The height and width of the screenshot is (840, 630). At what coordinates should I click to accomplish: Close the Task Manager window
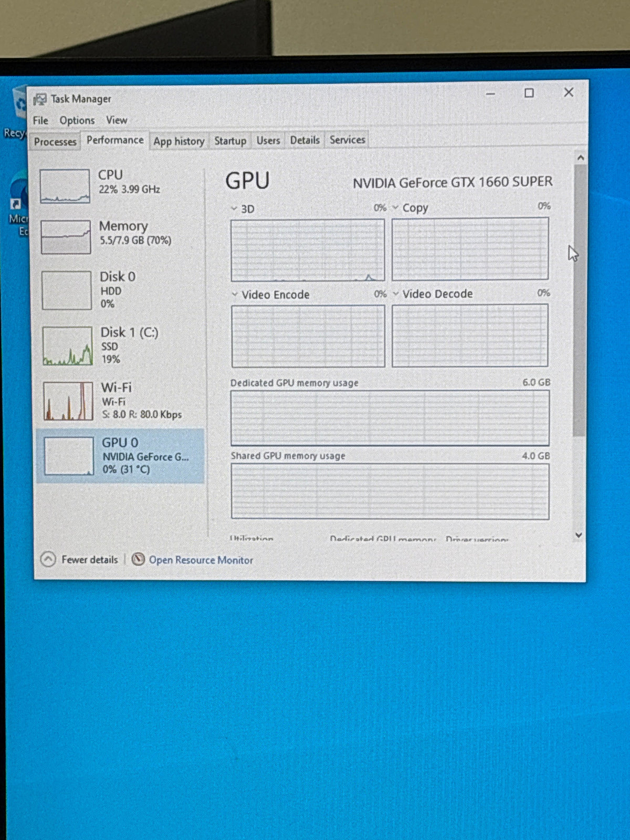pyautogui.click(x=569, y=92)
